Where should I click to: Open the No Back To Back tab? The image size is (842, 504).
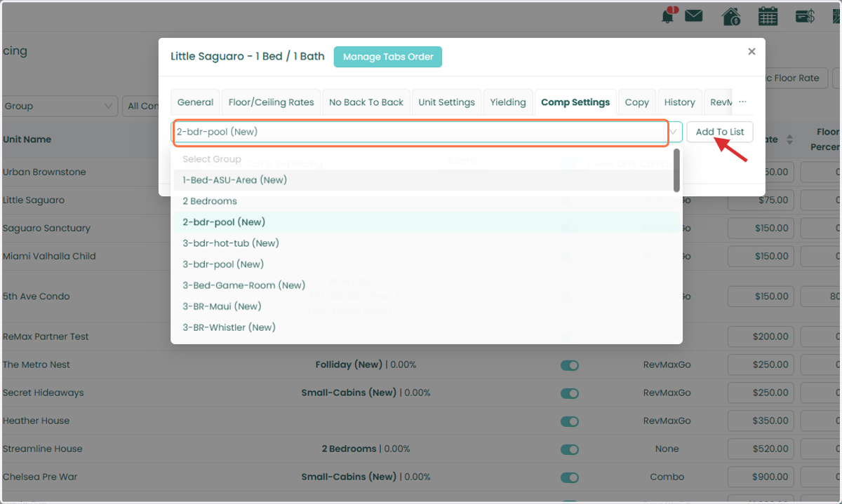point(366,102)
